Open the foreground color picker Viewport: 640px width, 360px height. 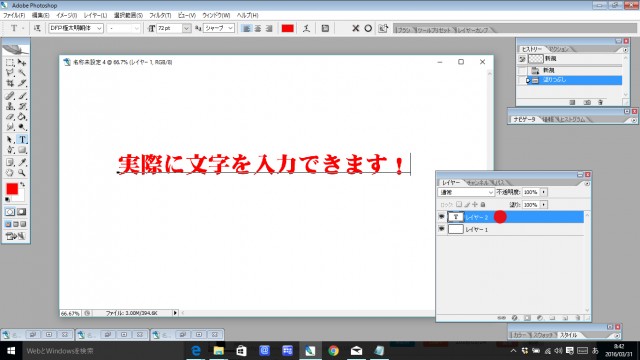click(12, 189)
